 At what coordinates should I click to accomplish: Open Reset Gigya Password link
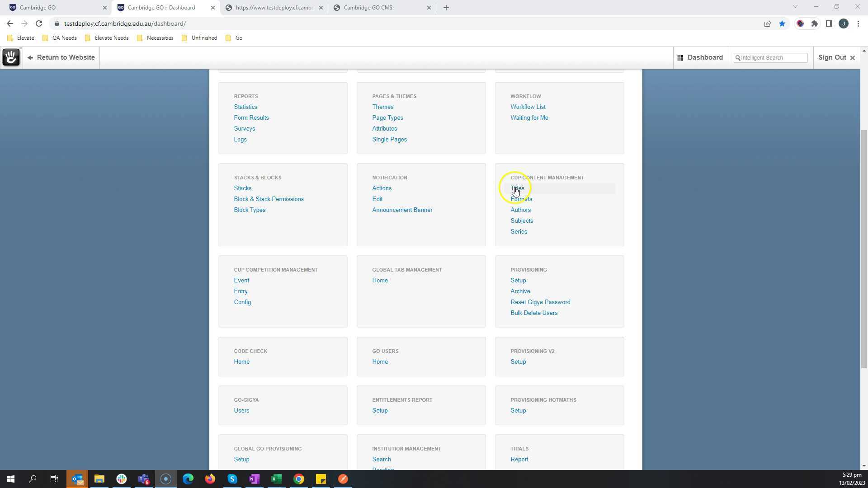pyautogui.click(x=540, y=302)
